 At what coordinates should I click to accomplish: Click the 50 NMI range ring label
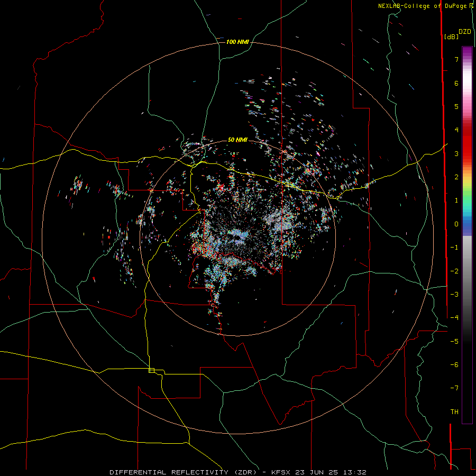[237, 140]
